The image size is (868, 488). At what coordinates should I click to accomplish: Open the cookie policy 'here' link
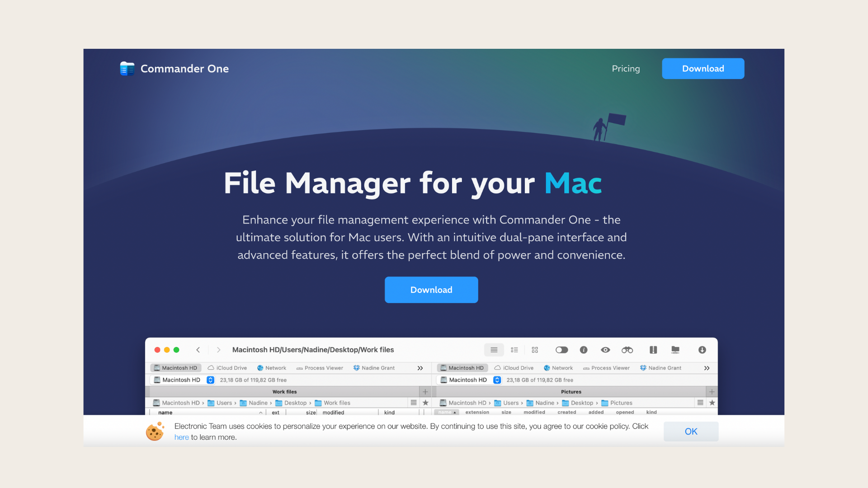(x=181, y=437)
